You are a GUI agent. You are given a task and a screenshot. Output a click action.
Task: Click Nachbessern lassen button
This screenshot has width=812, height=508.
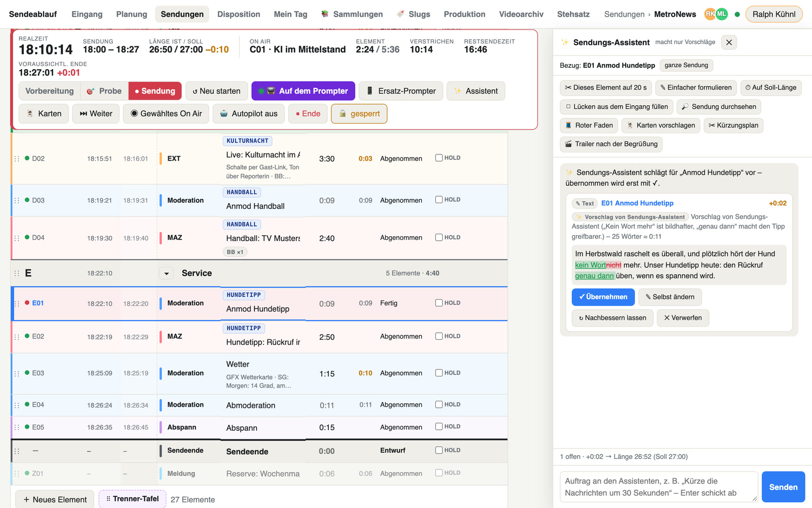click(613, 318)
